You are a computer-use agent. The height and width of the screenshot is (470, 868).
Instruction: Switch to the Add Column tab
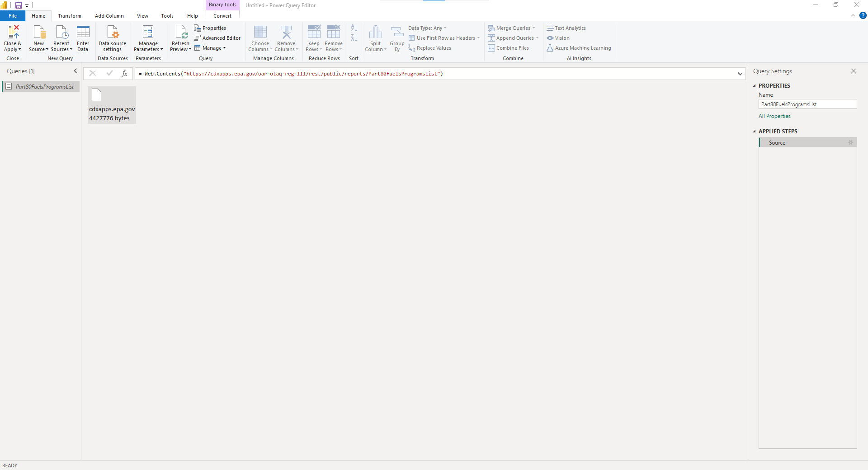coord(109,16)
